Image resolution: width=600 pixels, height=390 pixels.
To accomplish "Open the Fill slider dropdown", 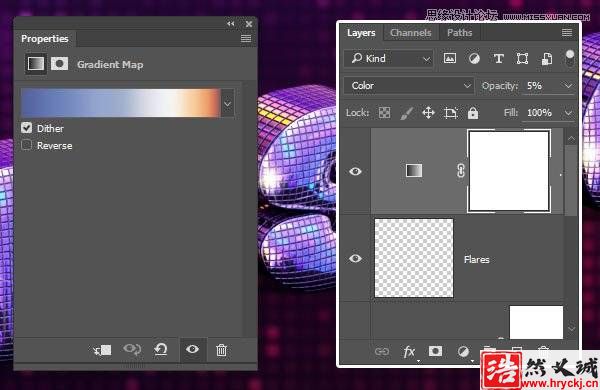I will [568, 113].
